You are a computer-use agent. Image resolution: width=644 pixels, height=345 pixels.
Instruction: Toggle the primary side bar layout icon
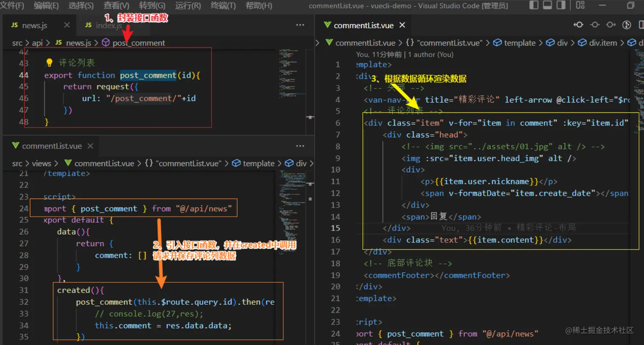(x=534, y=5)
